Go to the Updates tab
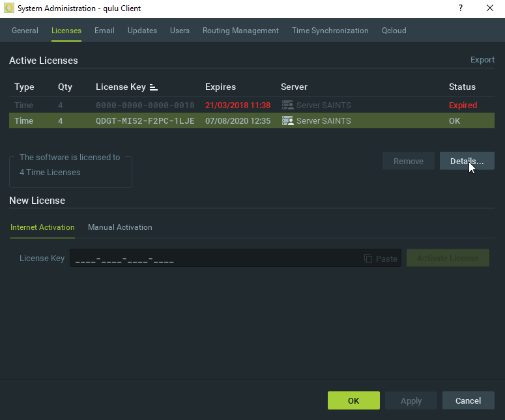505x420 pixels. (x=142, y=31)
